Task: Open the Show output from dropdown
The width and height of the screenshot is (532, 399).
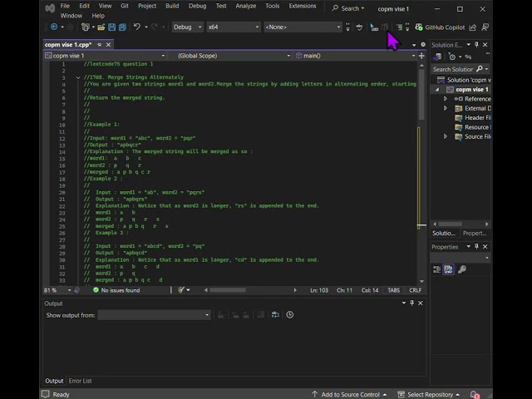Action: pyautogui.click(x=154, y=315)
